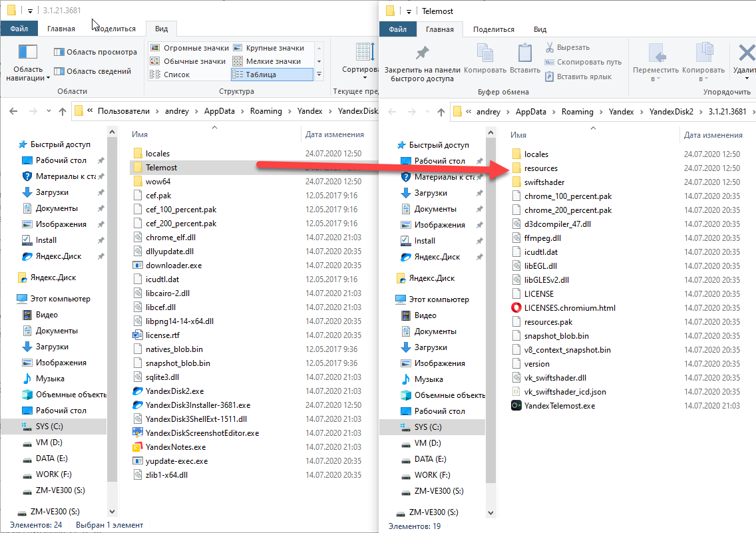Select YandexDiskScreenshotEditor.exe file
Screen dimensions: 756x533
point(202,433)
